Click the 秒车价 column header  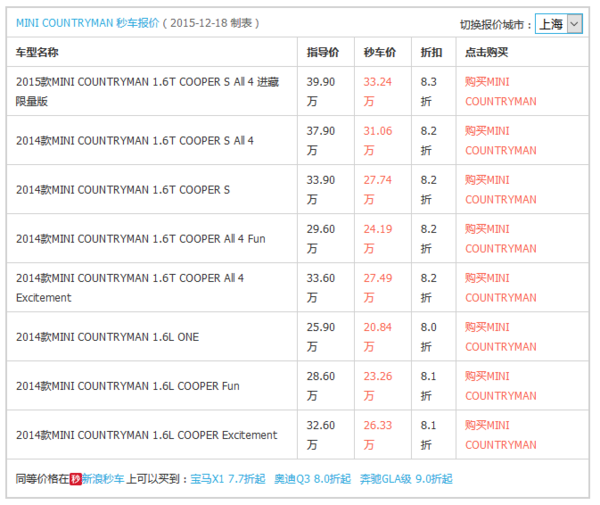point(380,52)
